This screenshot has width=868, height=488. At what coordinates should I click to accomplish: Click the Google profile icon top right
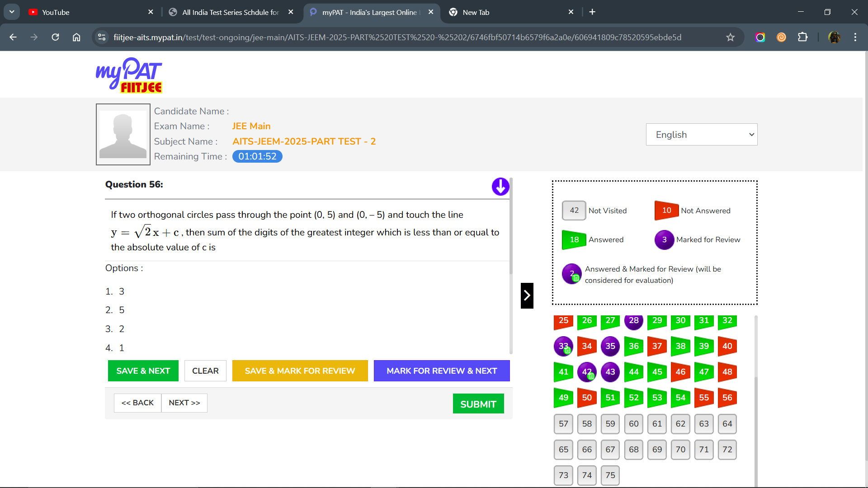click(834, 37)
